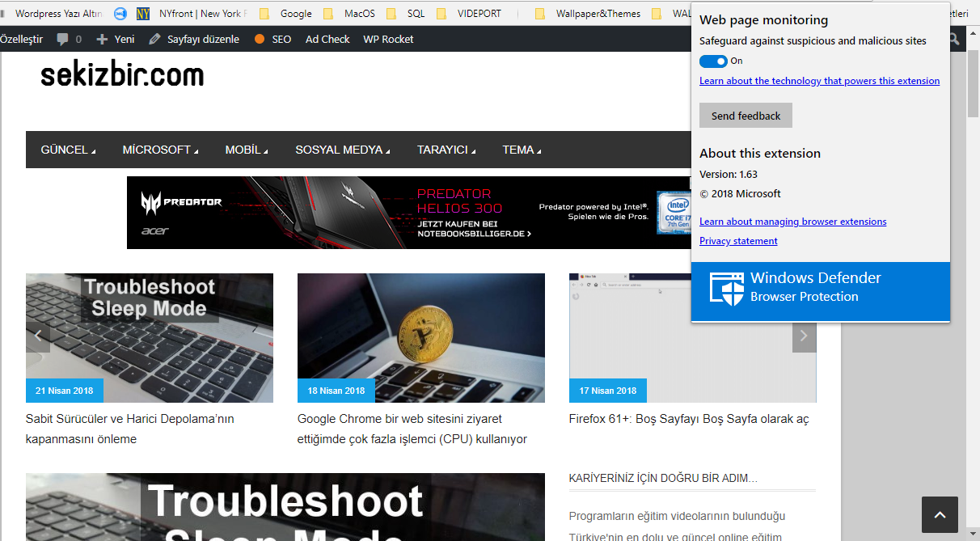Click the sekizbir.com site logo

122,76
